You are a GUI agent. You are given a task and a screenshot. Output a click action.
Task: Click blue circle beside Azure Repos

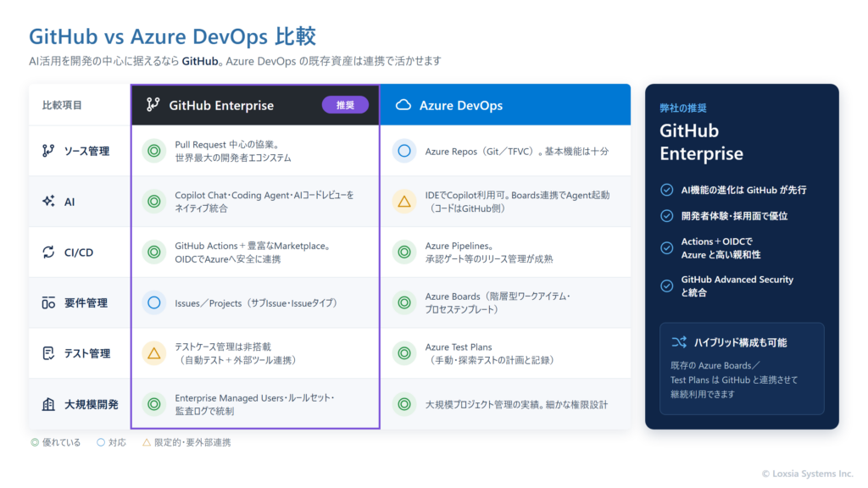coord(404,151)
